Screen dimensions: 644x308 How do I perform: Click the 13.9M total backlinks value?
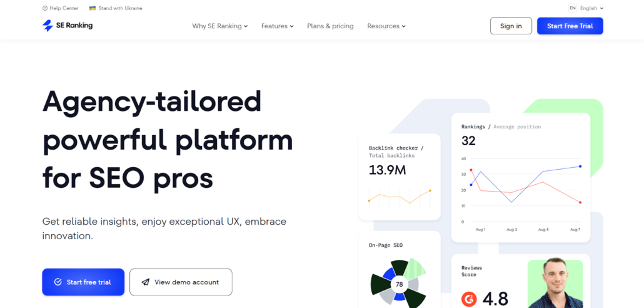tap(387, 170)
